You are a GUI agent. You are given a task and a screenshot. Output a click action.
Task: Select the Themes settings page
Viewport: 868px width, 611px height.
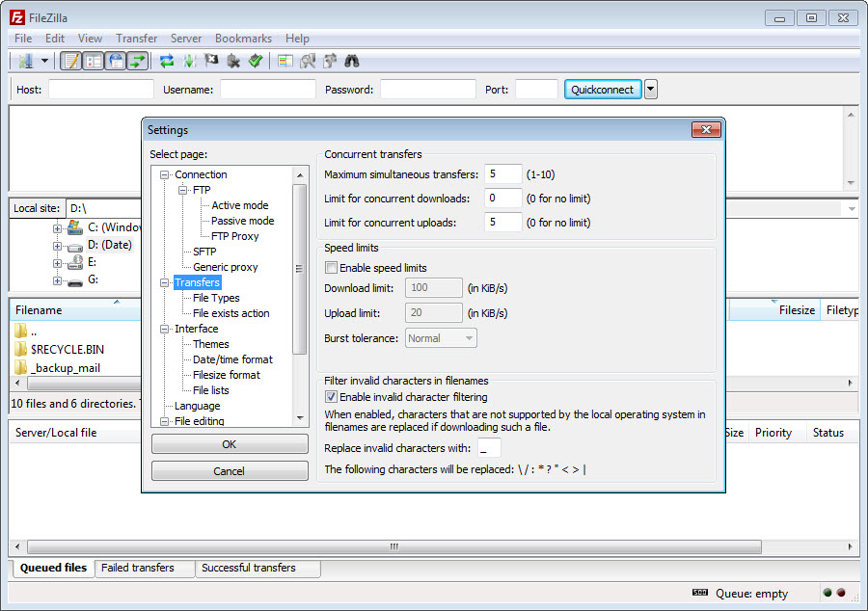[210, 344]
